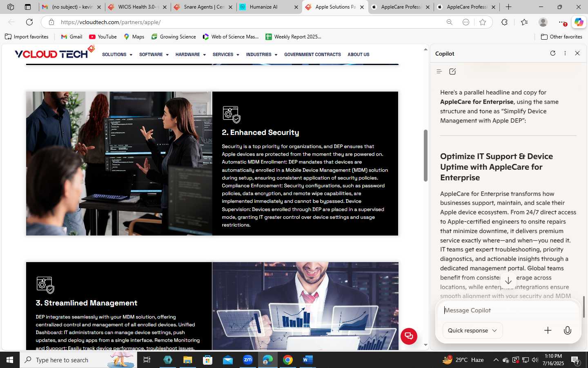Screen dimensions: 588x368
Task: Expand the HARDWARE menu
Action: (x=191, y=54)
